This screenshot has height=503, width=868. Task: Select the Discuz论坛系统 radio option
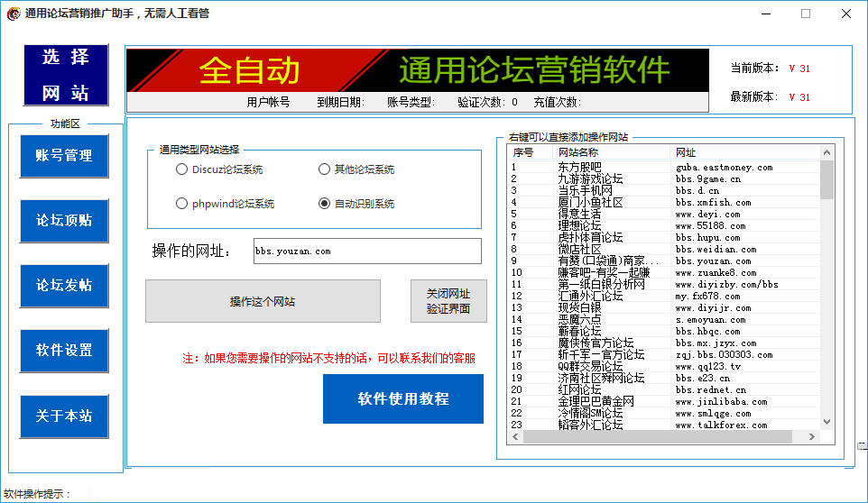[x=182, y=169]
